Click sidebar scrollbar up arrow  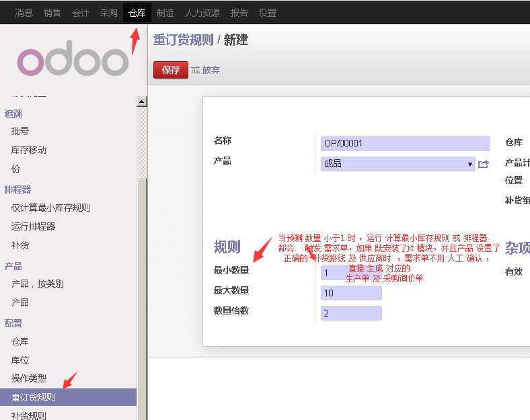pos(141,102)
